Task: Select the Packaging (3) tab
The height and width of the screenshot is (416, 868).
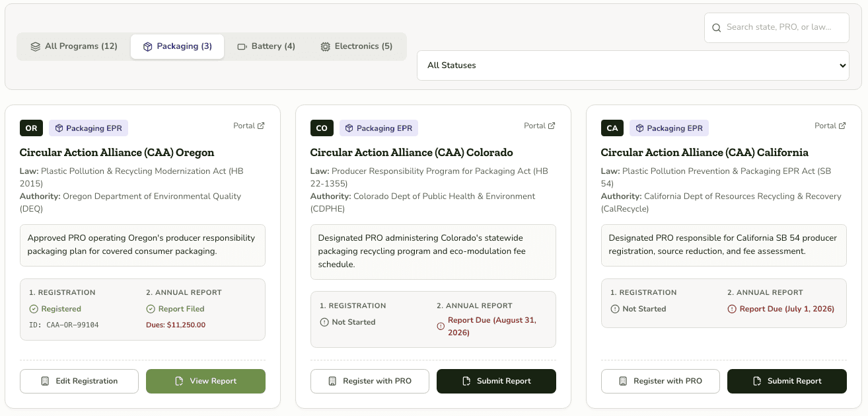Action: tap(178, 46)
